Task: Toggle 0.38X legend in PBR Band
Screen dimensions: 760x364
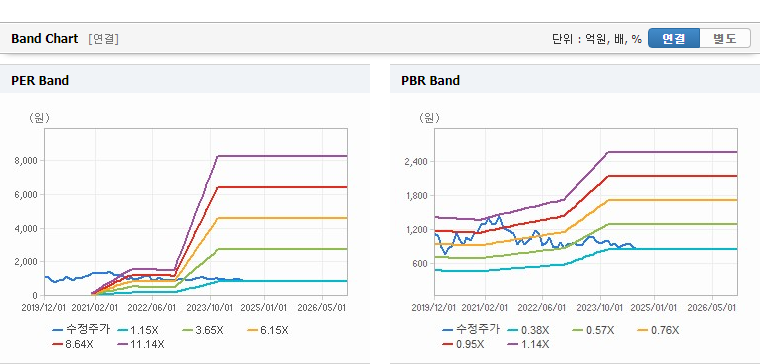Action: point(528,331)
